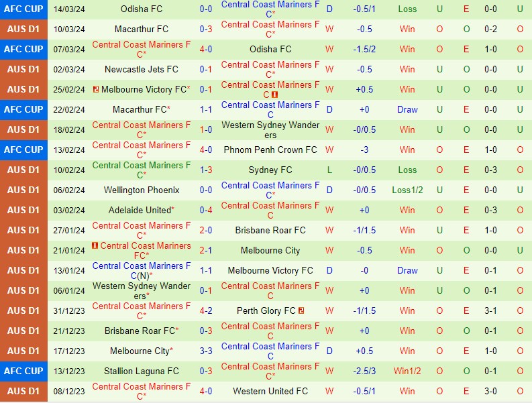Click half-time score 3-1 on Perth Glory row
Image resolution: width=532 pixels, height=403 pixels.
[x=490, y=310]
